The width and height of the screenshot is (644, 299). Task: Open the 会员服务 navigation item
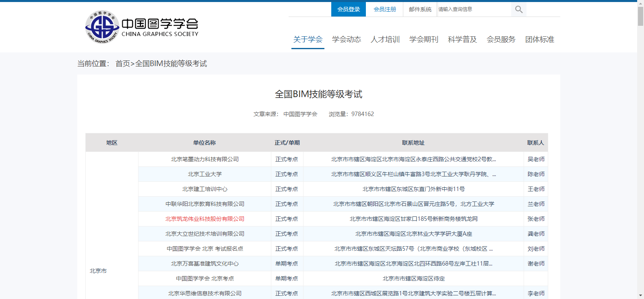point(501,39)
